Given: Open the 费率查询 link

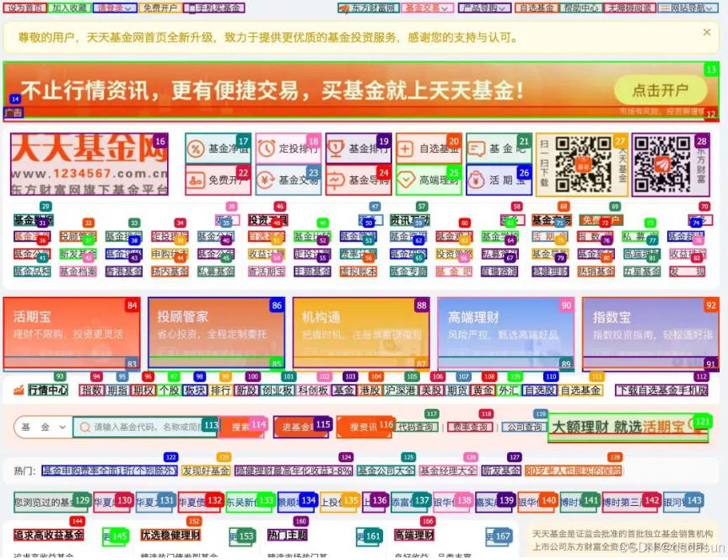Looking at the screenshot, I should 471,428.
